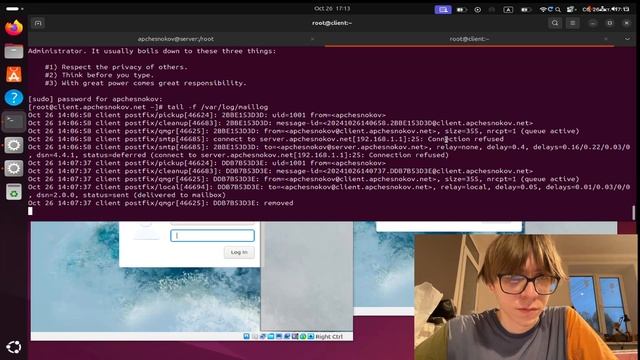Click the '[sudo] password for apchesnokov:' line

pyautogui.click(x=95, y=99)
